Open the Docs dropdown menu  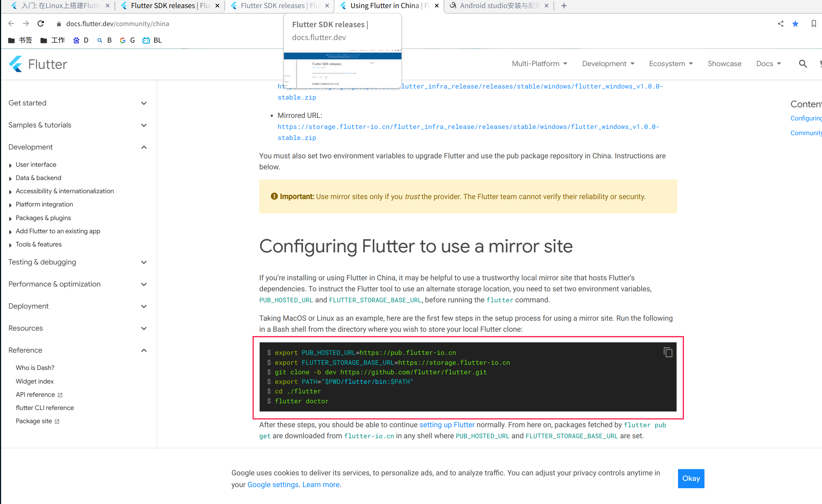point(768,64)
